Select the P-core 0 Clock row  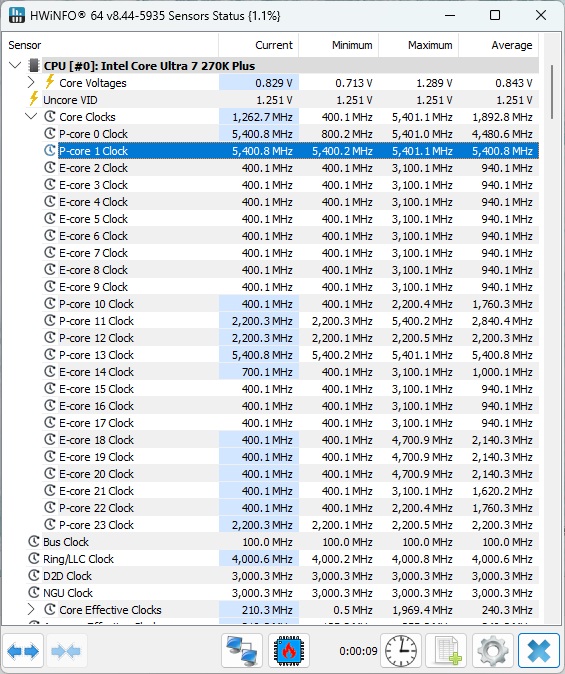coord(291,134)
